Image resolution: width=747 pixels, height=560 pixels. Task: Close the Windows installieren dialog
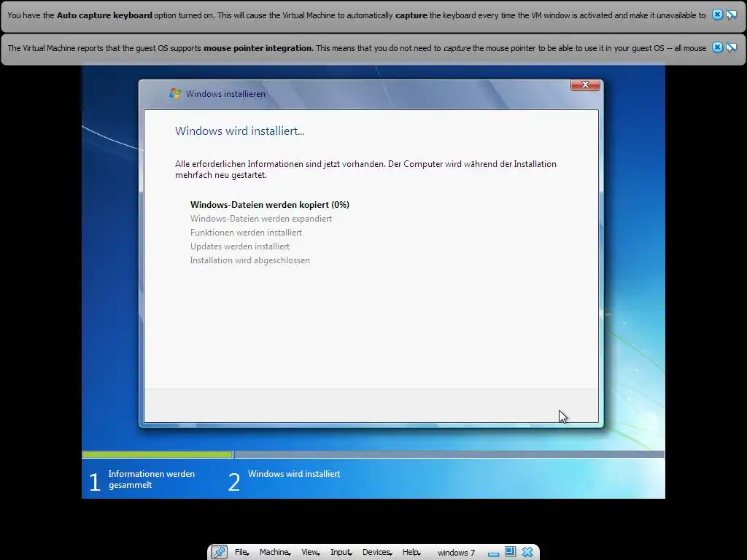(x=585, y=85)
